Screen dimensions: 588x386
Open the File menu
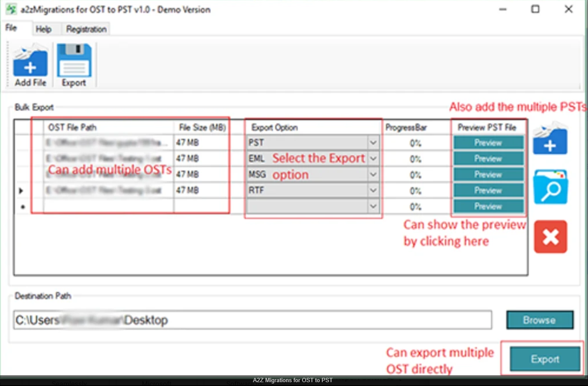coord(11,28)
